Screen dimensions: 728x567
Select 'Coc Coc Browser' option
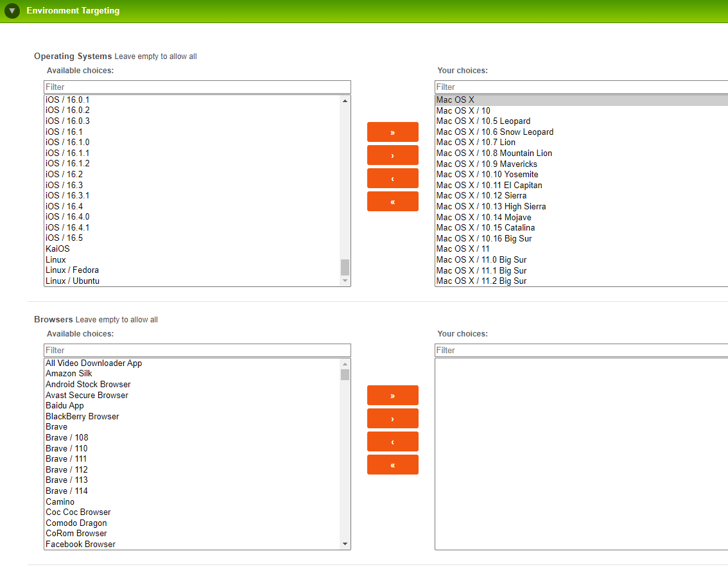tap(192, 512)
